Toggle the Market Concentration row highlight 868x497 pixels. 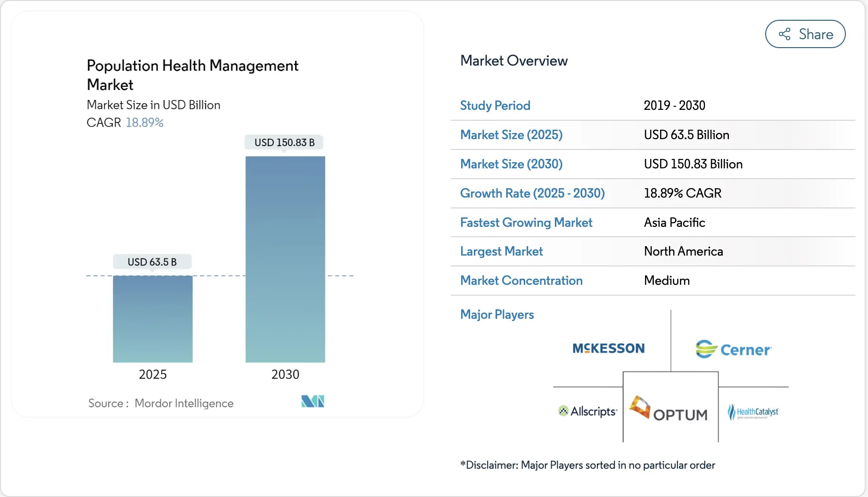coord(521,281)
